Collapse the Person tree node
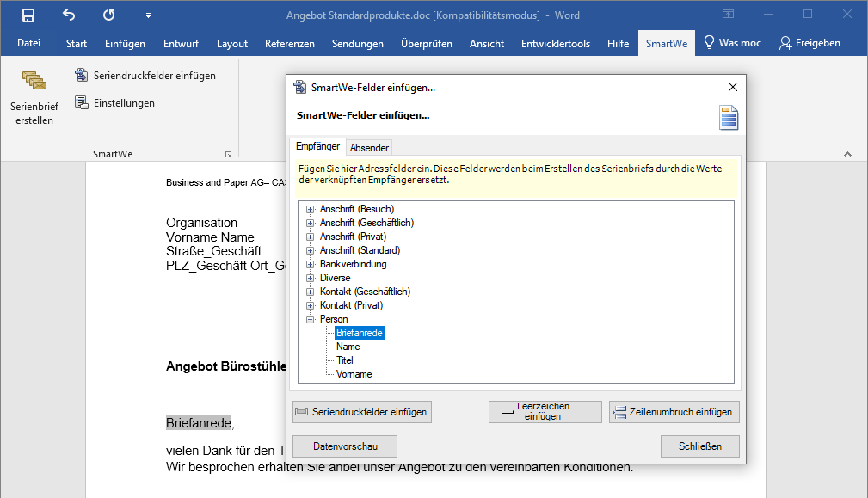The image size is (868, 498). click(311, 319)
